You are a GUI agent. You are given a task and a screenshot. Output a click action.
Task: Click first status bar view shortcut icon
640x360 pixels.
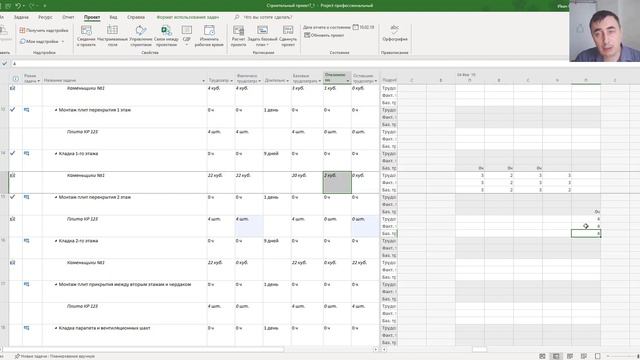[542, 356]
